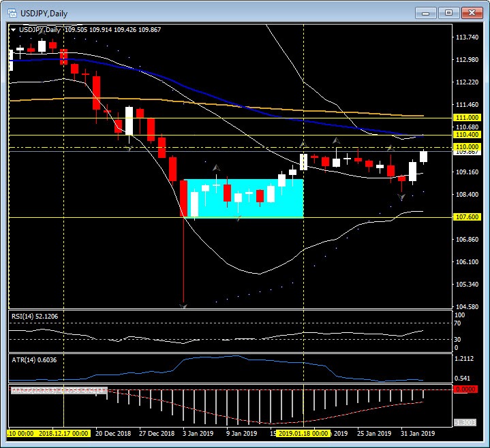Collapse the USDJPY,Daily header triangle

14,30
